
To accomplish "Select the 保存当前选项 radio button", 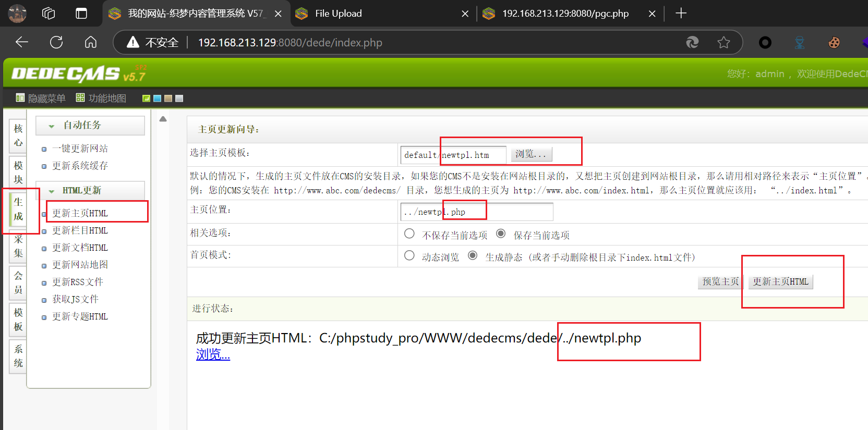I will [x=501, y=234].
